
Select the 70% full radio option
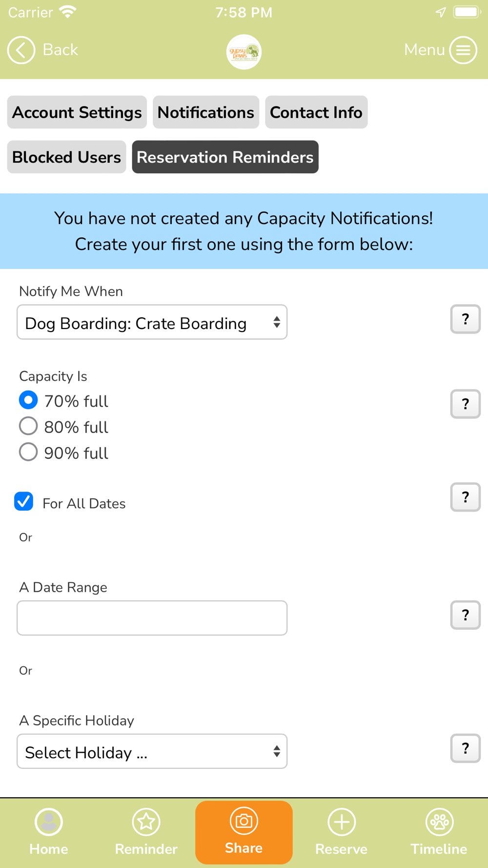pyautogui.click(x=28, y=400)
